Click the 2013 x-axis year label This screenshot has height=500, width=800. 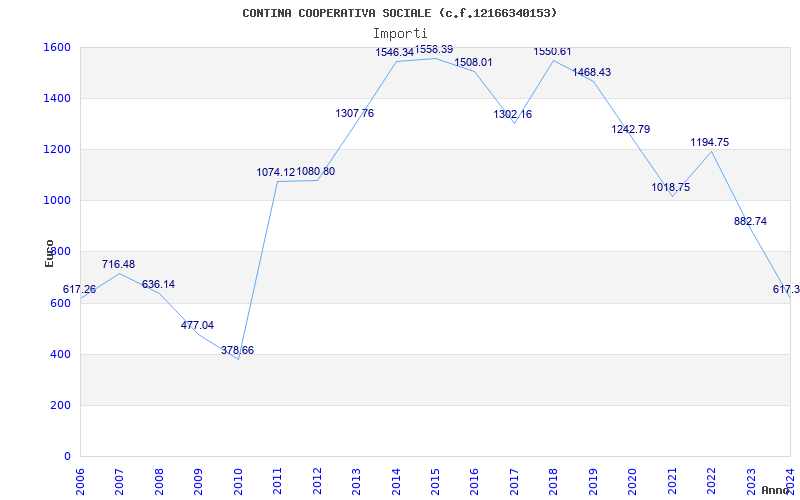pos(356,482)
